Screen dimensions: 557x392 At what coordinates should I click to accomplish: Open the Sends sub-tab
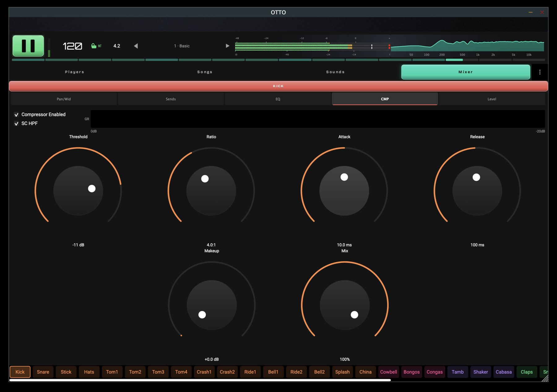click(171, 99)
